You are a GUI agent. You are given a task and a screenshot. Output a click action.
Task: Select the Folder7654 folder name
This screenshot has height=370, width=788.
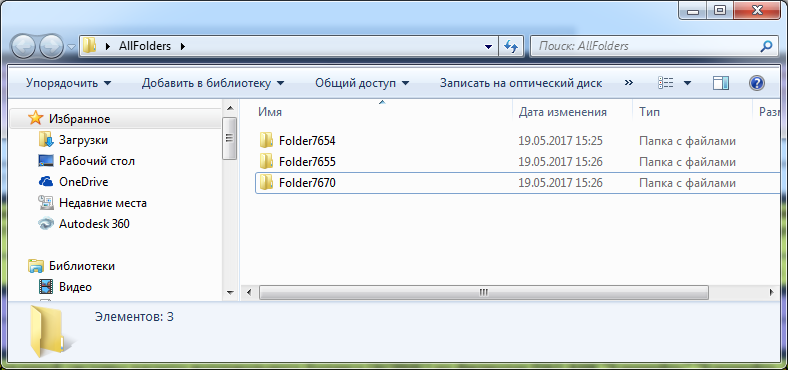click(x=307, y=141)
